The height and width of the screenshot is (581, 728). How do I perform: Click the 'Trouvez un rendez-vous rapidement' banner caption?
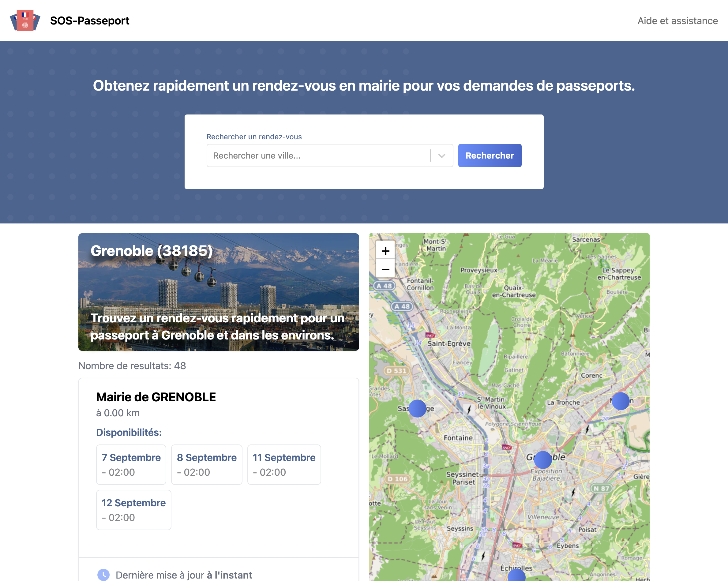coord(217,326)
